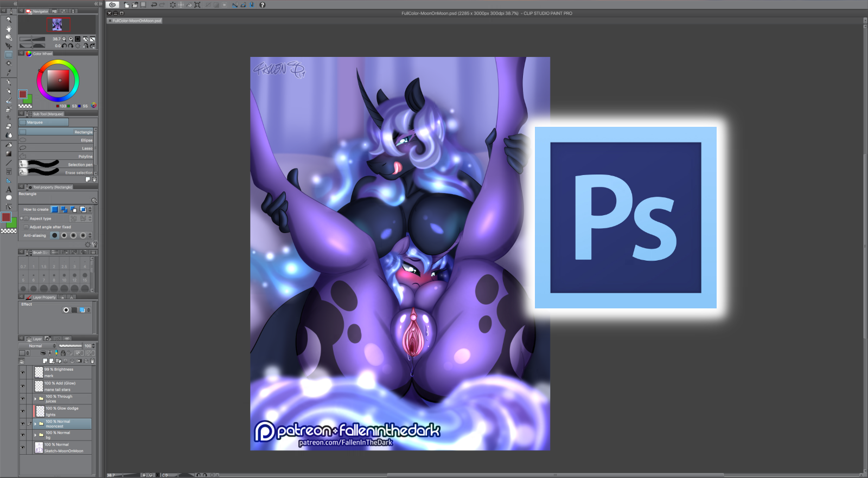Select the Airbrush tool
The image size is (868, 478).
coord(9,109)
